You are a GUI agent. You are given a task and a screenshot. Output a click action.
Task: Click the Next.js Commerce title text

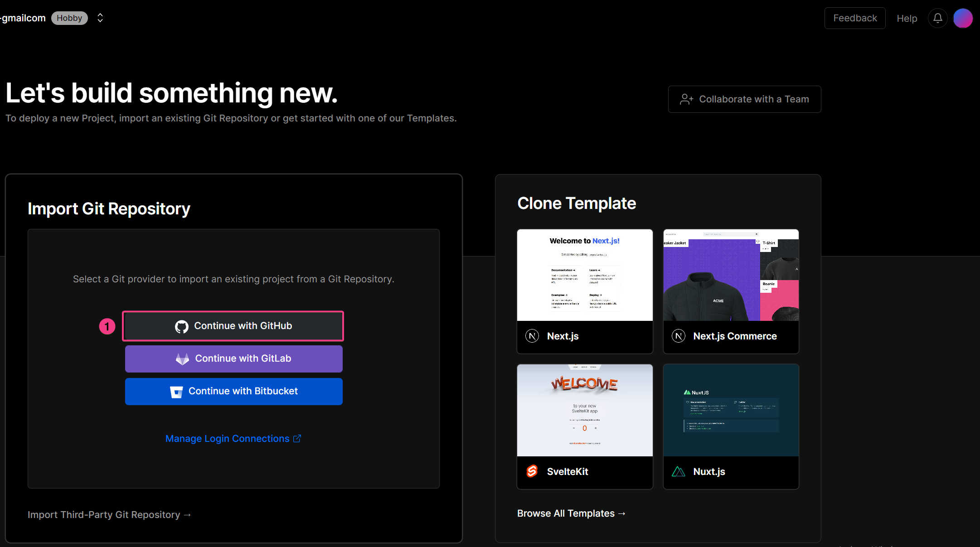735,336
